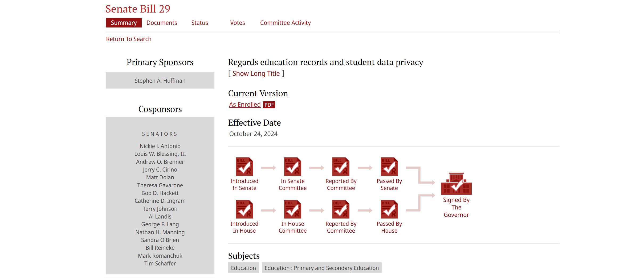Screen dimensions: 644x278
Task: Click the Signed By The Governor icon
Action: click(456, 184)
